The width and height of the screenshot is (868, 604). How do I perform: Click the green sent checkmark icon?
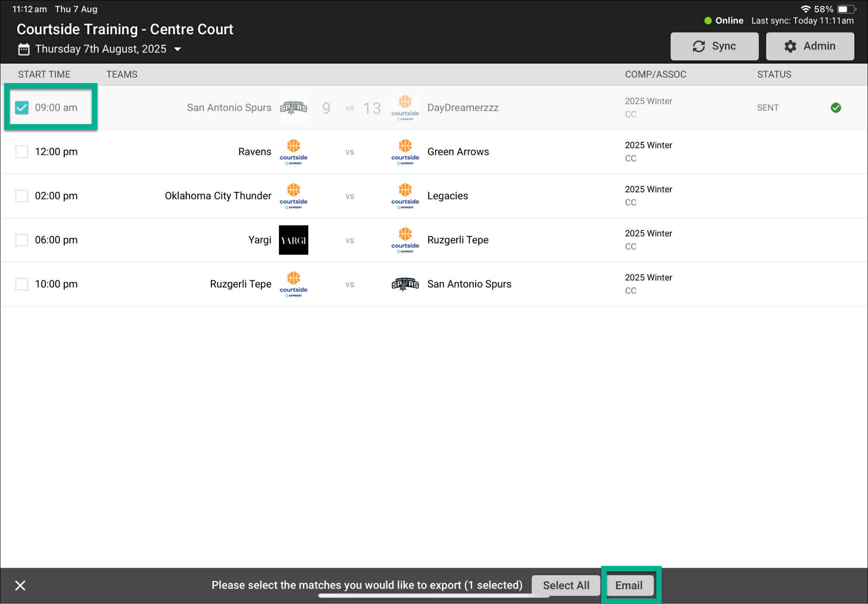point(835,108)
